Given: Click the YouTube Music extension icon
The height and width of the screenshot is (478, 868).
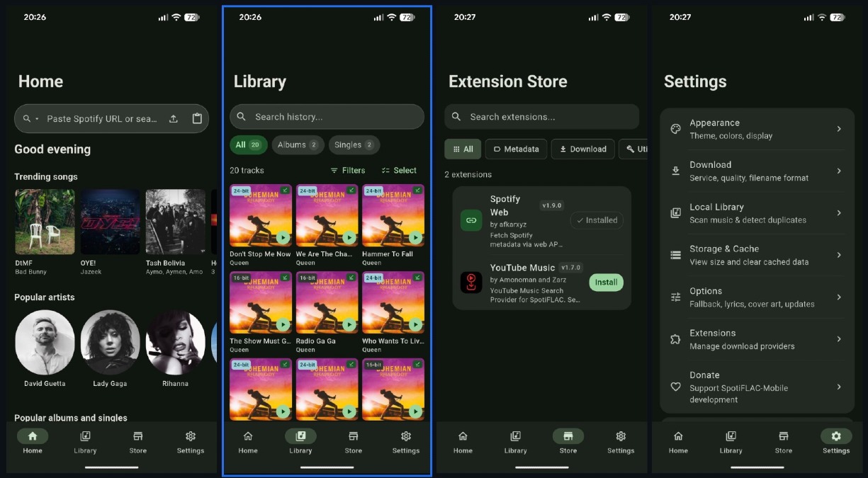Looking at the screenshot, I should 471,282.
